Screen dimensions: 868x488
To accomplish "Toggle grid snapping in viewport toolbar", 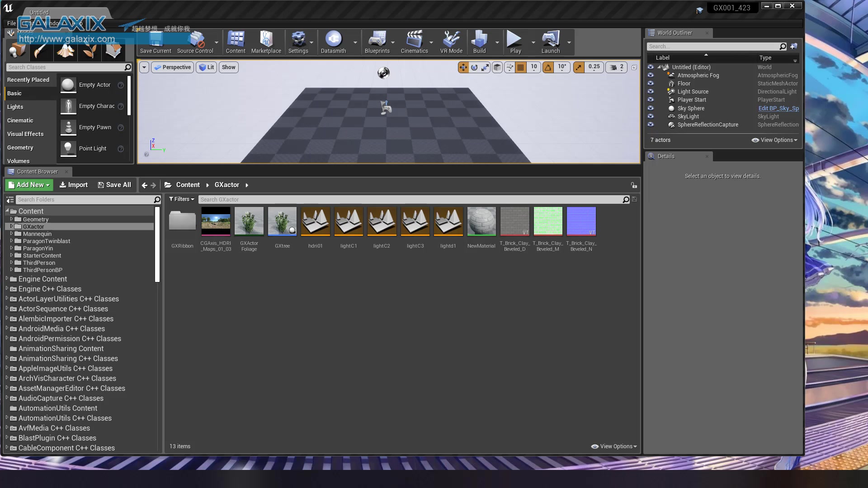I will pos(521,67).
